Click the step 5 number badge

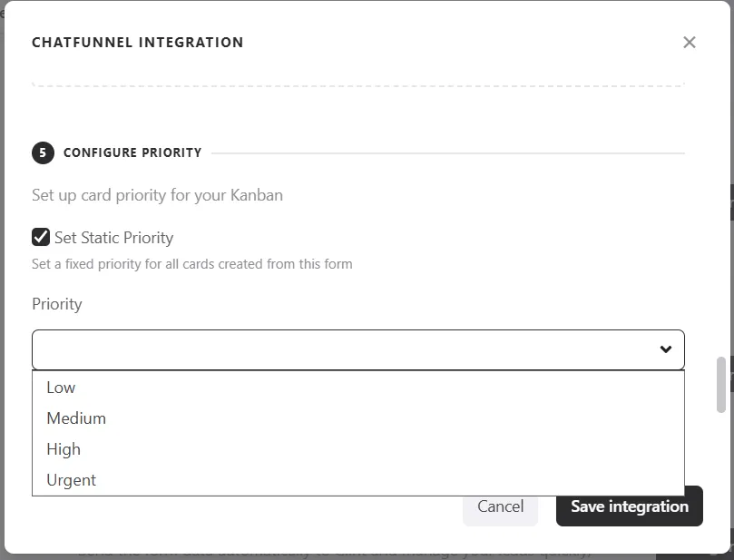coord(43,152)
